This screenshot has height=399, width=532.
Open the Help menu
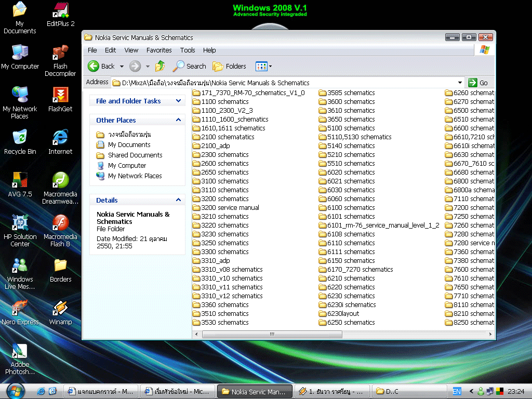click(209, 50)
